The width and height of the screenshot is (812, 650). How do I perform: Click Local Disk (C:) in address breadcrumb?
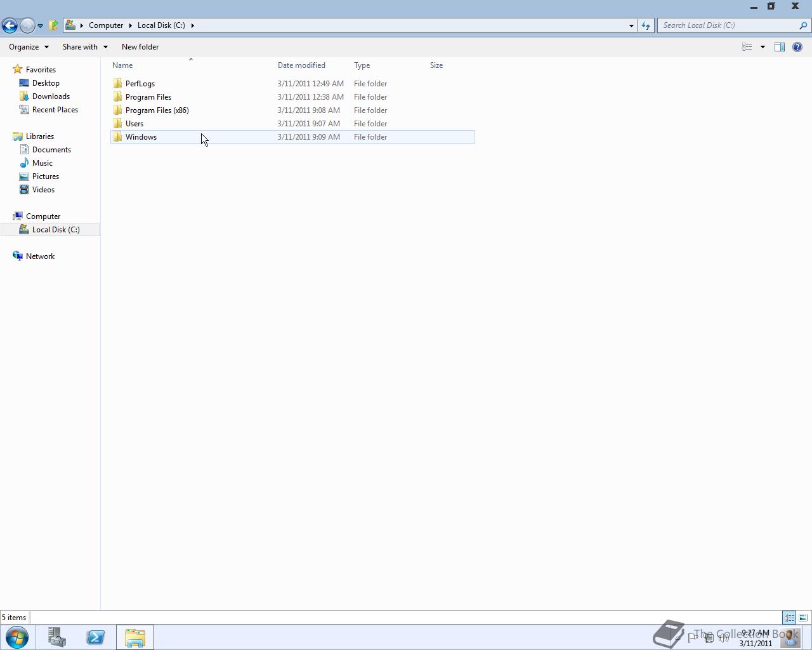[x=161, y=25]
